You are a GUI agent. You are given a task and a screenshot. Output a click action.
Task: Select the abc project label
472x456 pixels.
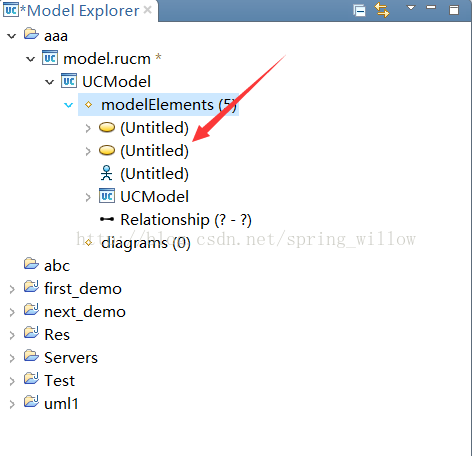click(x=57, y=266)
